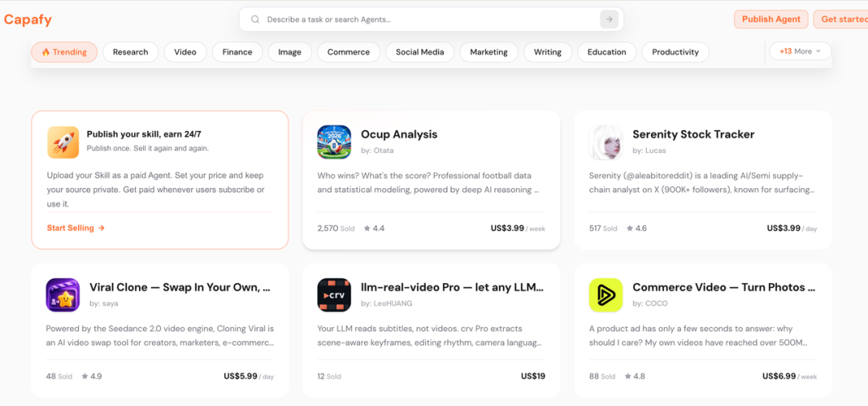The height and width of the screenshot is (406, 868).
Task: Select the Video category tab
Action: [186, 52]
